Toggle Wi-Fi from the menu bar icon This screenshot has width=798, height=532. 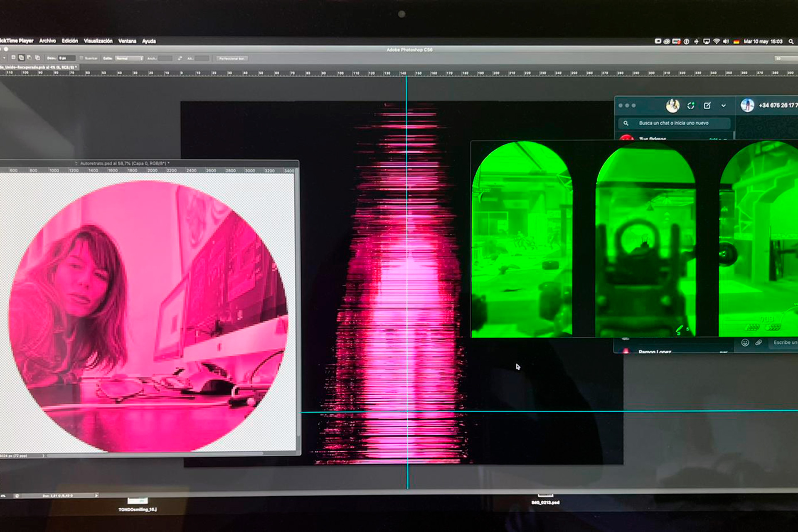[x=716, y=42]
